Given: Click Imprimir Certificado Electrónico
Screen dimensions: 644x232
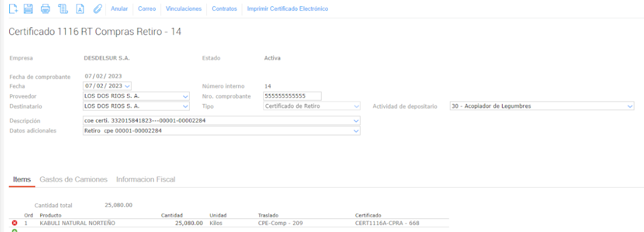Looking at the screenshot, I should [288, 9].
